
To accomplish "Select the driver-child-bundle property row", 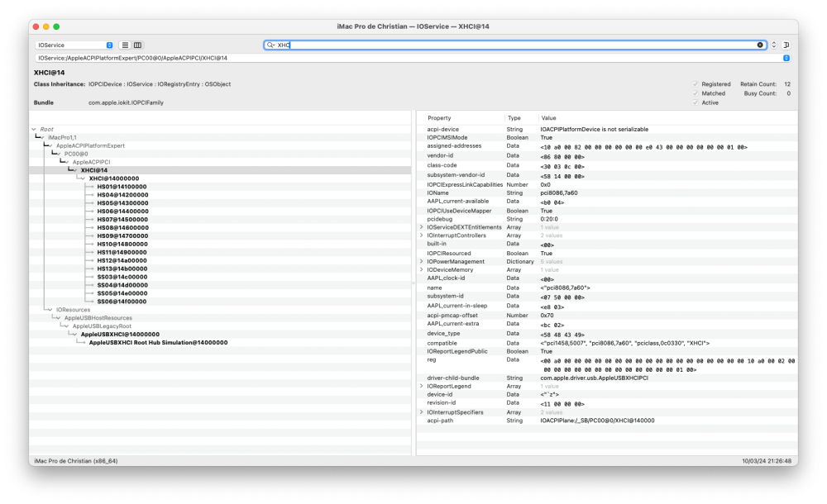I will (x=606, y=378).
